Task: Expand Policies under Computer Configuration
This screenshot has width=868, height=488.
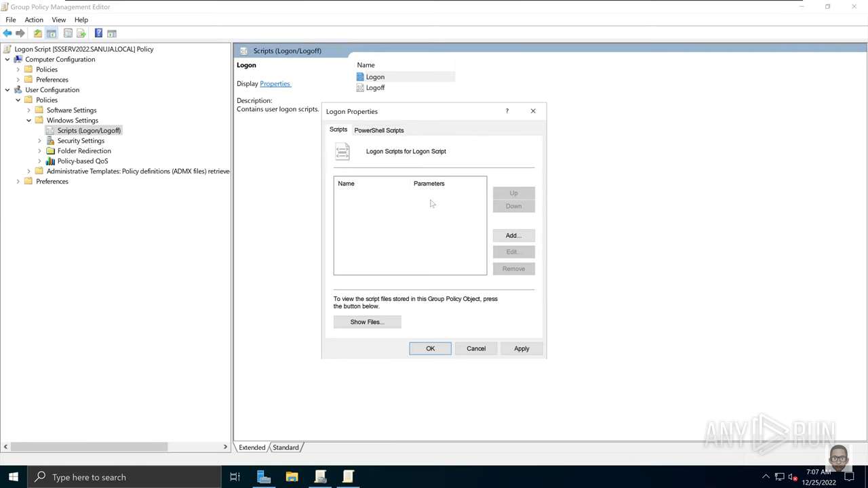Action: pos(18,69)
